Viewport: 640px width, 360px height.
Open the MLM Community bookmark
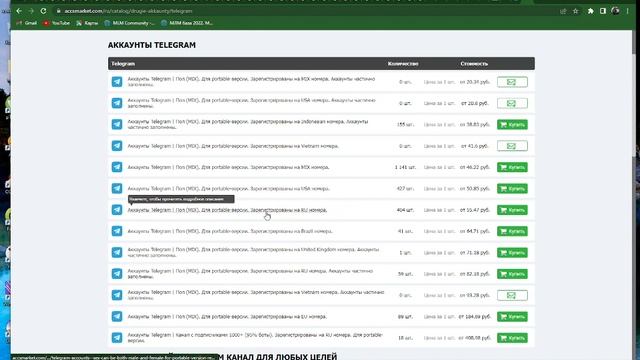(x=129, y=23)
